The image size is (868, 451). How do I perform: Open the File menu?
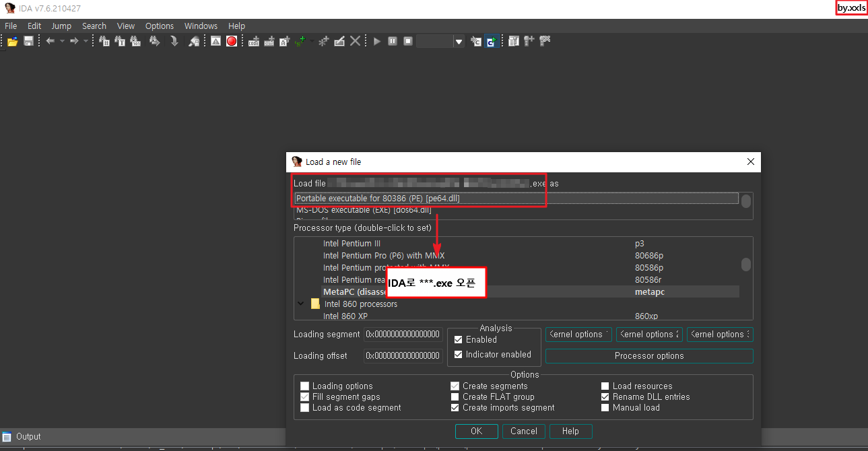pyautogui.click(x=11, y=26)
